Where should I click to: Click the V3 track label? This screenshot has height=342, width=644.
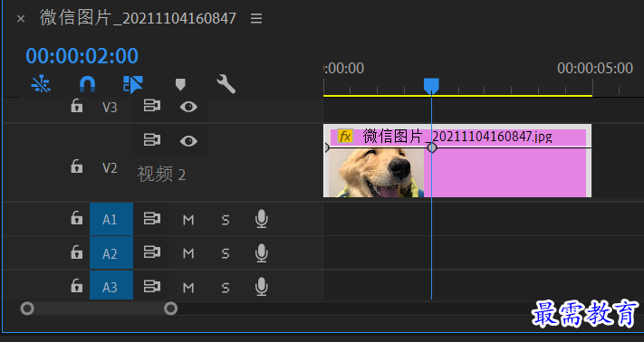(x=110, y=107)
